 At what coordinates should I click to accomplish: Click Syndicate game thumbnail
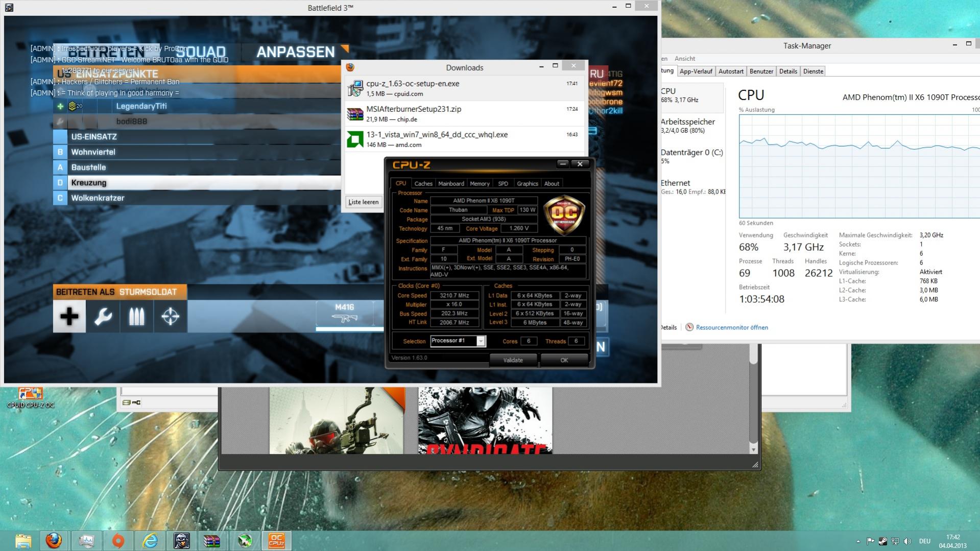point(485,420)
